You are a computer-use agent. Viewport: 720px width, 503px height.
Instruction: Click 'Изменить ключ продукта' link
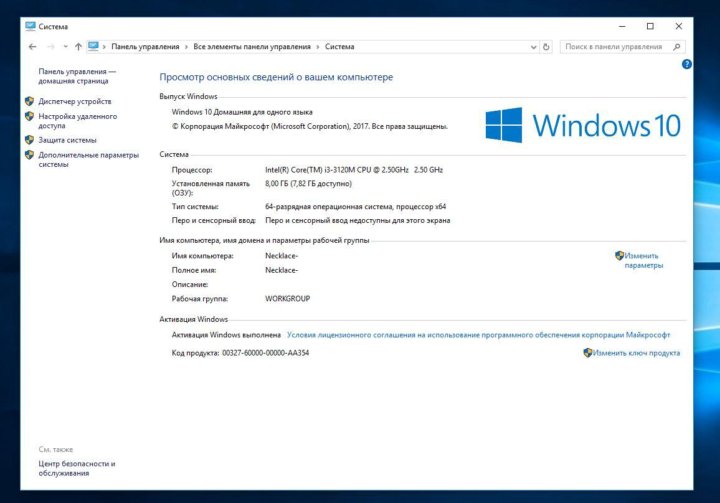(x=636, y=353)
